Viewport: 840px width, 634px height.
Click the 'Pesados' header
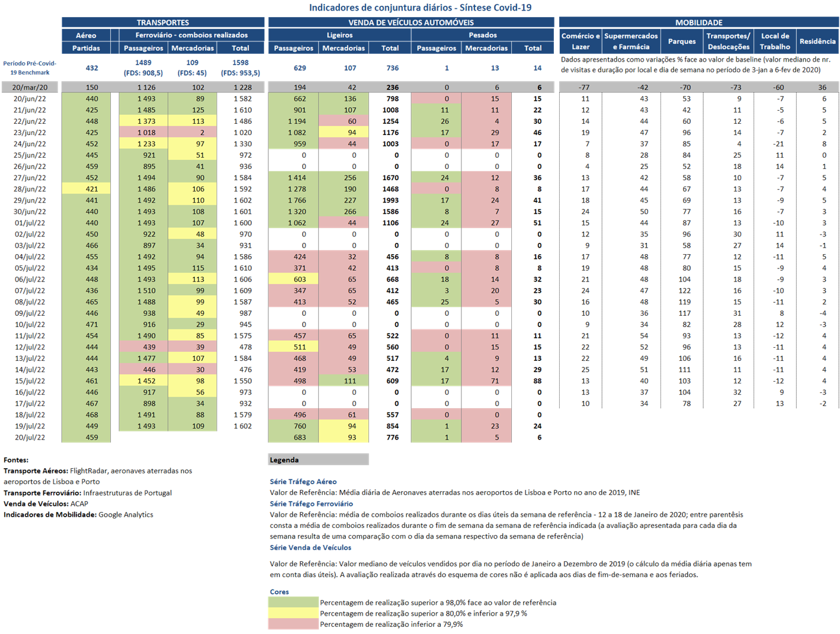pos(483,36)
